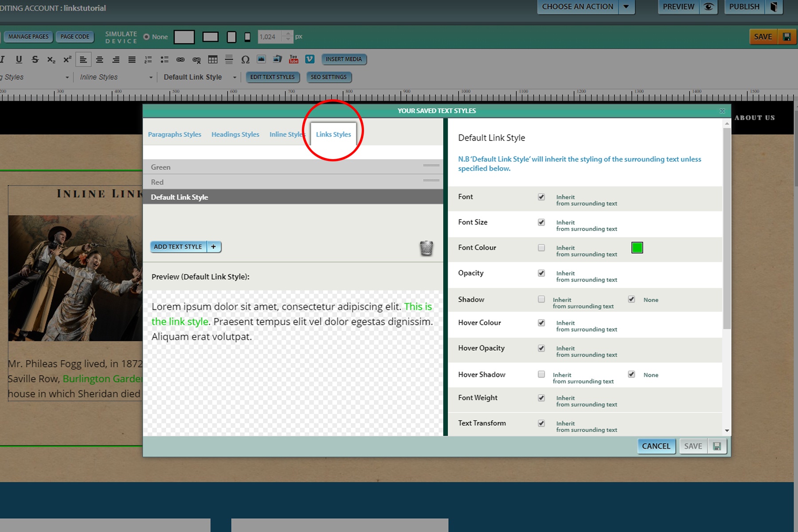
Task: Align text left
Action: [x=83, y=59]
